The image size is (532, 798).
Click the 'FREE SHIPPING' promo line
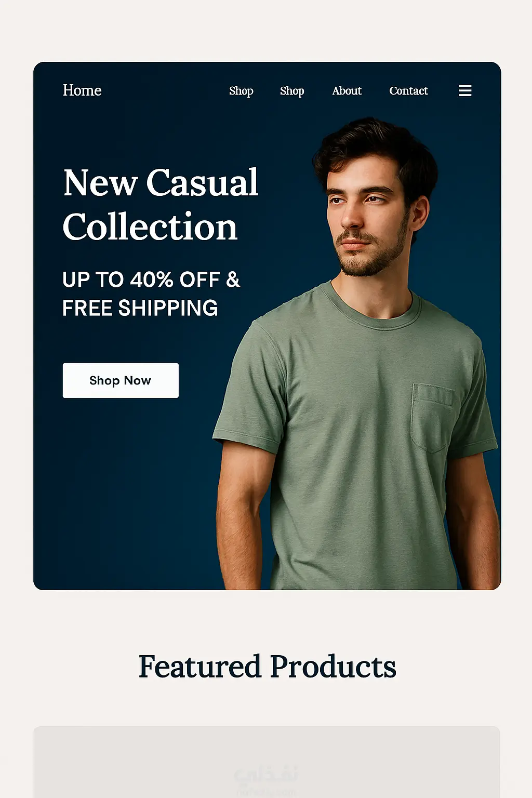pyautogui.click(x=140, y=308)
